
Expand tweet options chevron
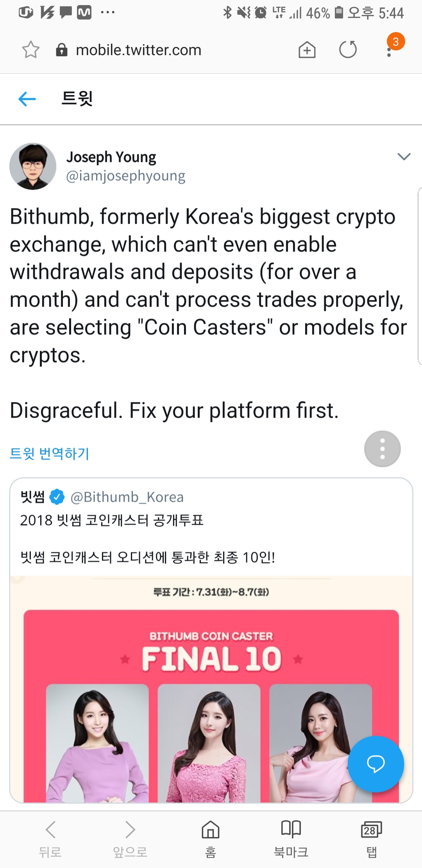coord(404,157)
